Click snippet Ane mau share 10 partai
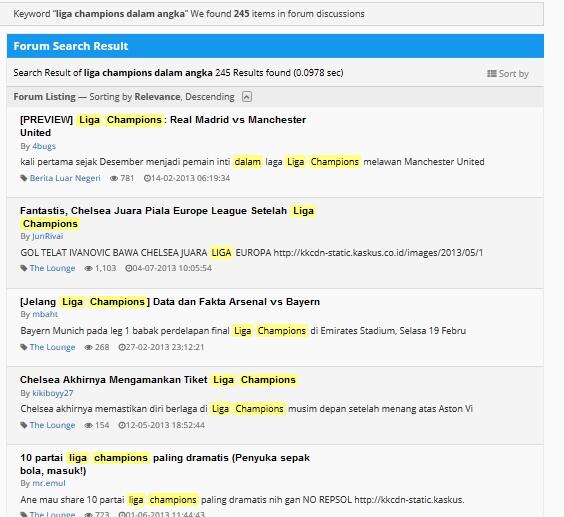Screen dimensions: 564x517 242,500
